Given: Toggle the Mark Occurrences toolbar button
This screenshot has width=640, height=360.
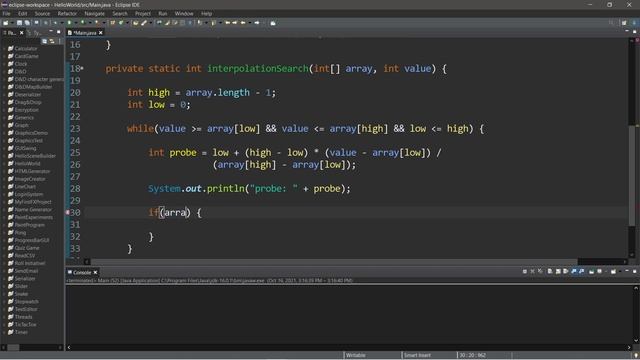Looking at the screenshot, I should [167, 23].
